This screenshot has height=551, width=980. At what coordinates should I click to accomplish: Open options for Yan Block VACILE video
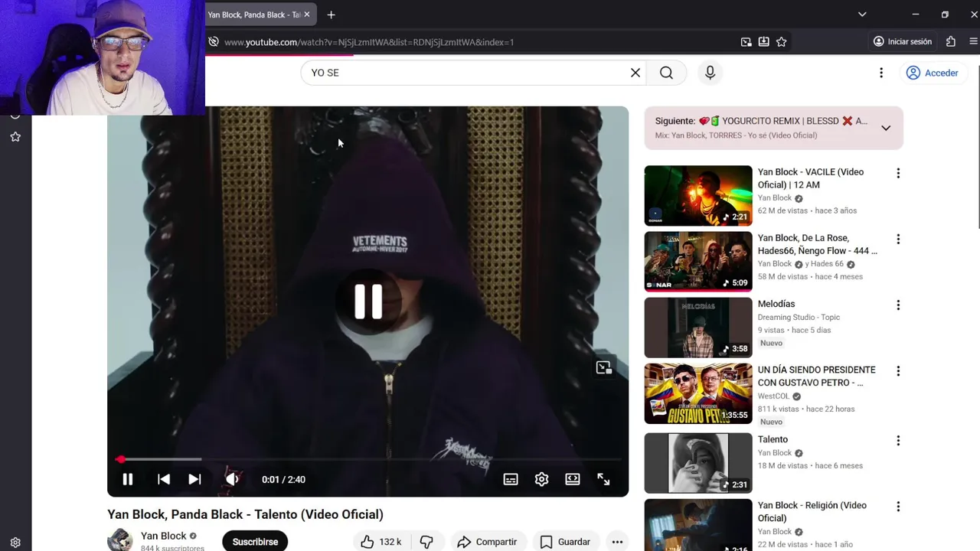coord(898,174)
